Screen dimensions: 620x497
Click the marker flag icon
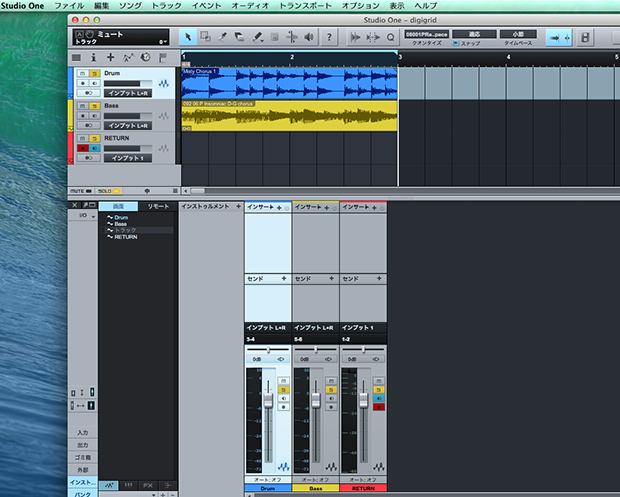tap(163, 58)
